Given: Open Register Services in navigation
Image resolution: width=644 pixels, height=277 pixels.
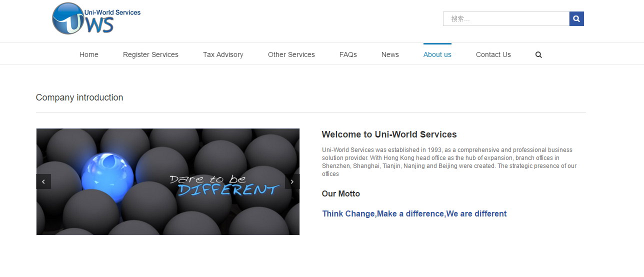Looking at the screenshot, I should (150, 54).
